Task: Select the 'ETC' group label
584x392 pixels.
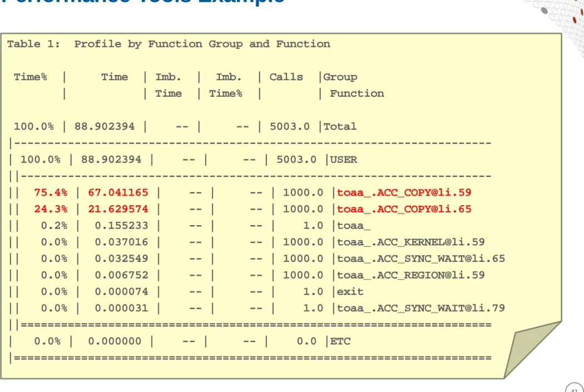Action: tap(340, 341)
